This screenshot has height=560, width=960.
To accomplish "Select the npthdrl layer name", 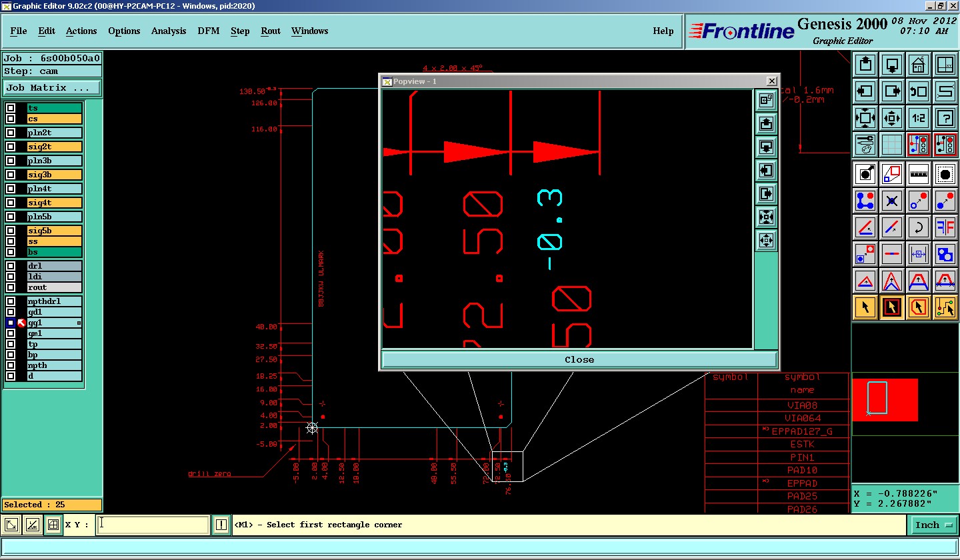I will tap(54, 301).
